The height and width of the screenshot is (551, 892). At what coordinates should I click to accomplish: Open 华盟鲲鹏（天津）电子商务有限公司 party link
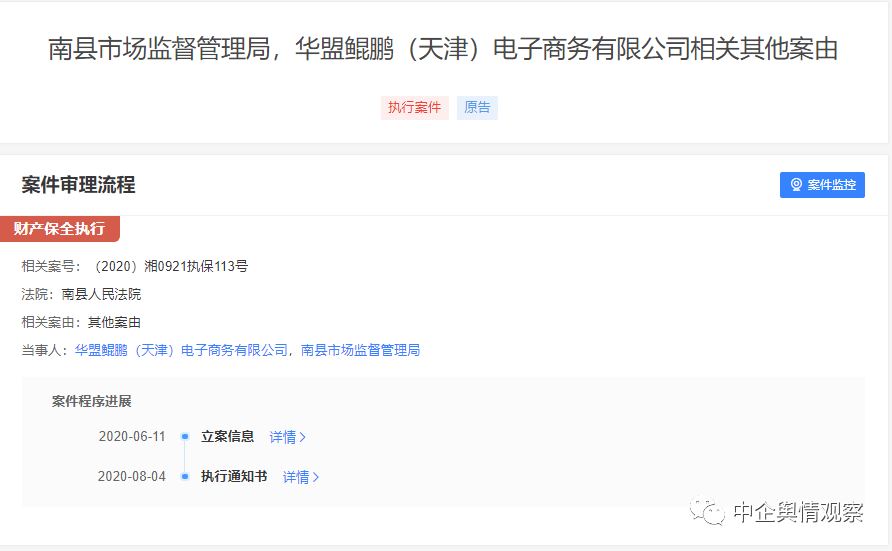tap(181, 350)
